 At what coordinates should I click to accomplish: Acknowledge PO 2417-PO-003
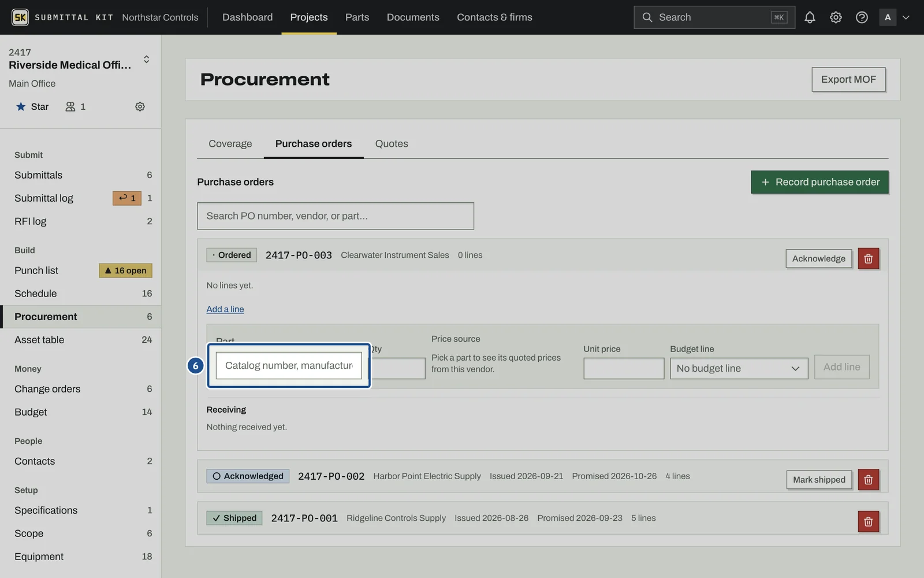point(818,258)
